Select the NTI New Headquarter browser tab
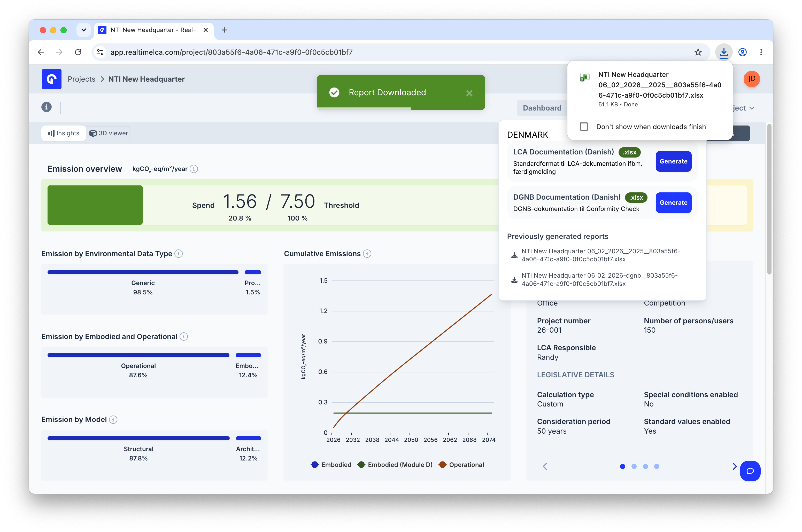This screenshot has width=802, height=532. [x=154, y=30]
